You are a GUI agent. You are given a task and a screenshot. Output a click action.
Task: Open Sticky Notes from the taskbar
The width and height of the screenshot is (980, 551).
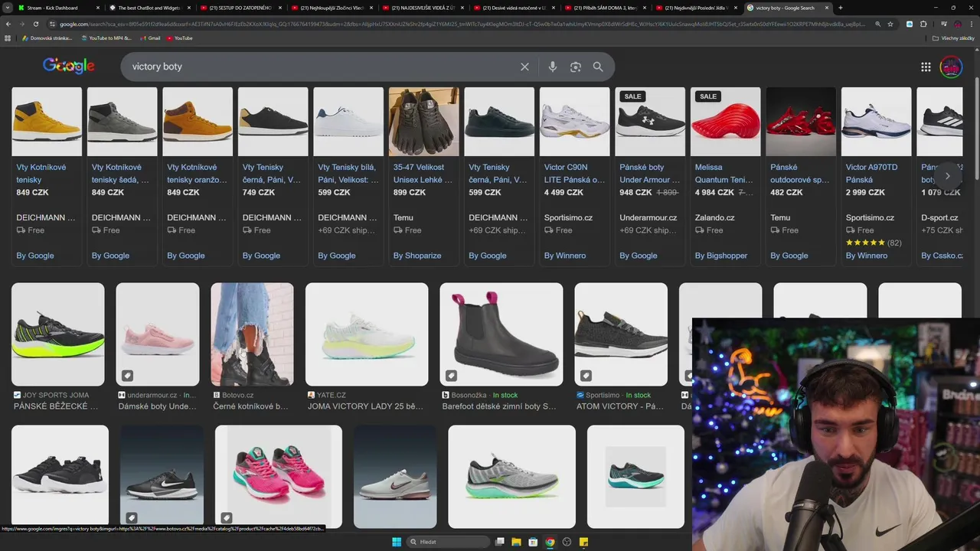[x=583, y=542]
